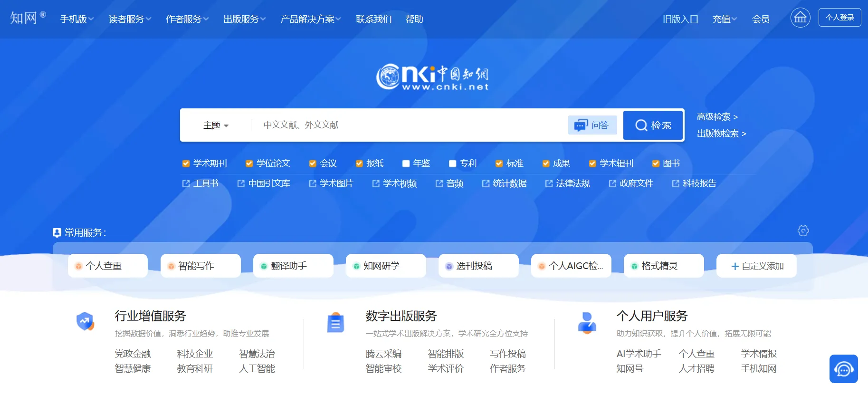Image resolution: width=868 pixels, height=395 pixels.
Task: Check the 专利 checkbox
Action: (452, 164)
